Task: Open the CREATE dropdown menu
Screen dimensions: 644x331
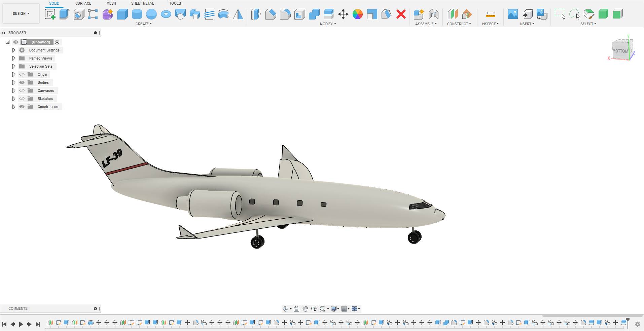Action: (x=144, y=24)
